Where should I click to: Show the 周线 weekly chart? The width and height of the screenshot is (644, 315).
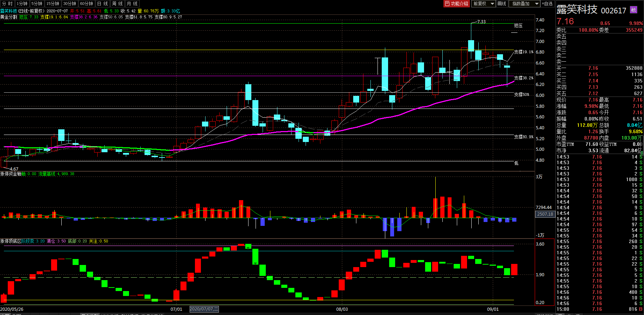(117, 4)
